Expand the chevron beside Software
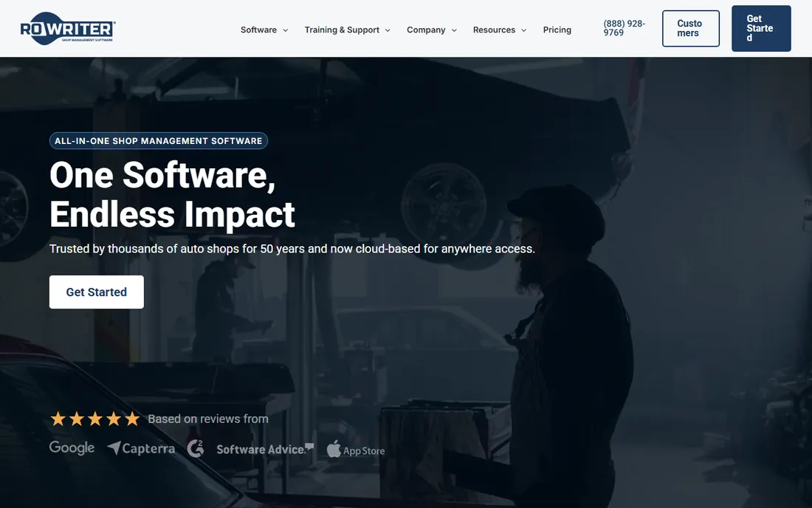 pyautogui.click(x=286, y=30)
